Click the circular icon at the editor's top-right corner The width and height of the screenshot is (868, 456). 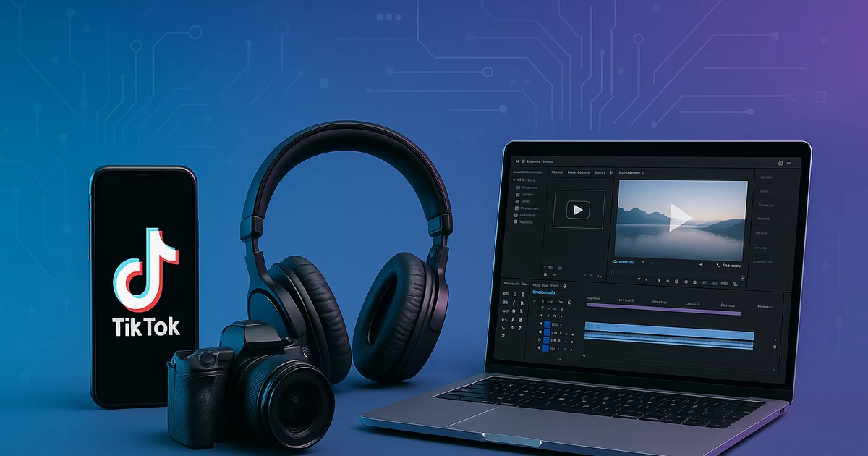780,164
